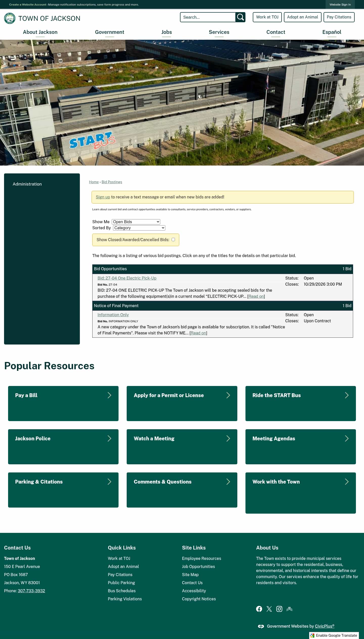The image size is (364, 639).
Task: Focus the Search input field
Action: 208,17
